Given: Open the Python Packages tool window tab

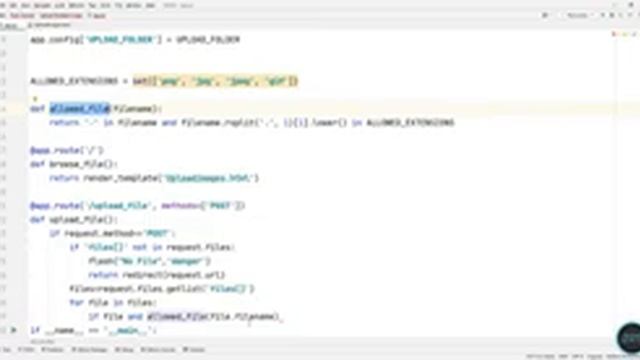Looking at the screenshot, I should click(89, 350).
